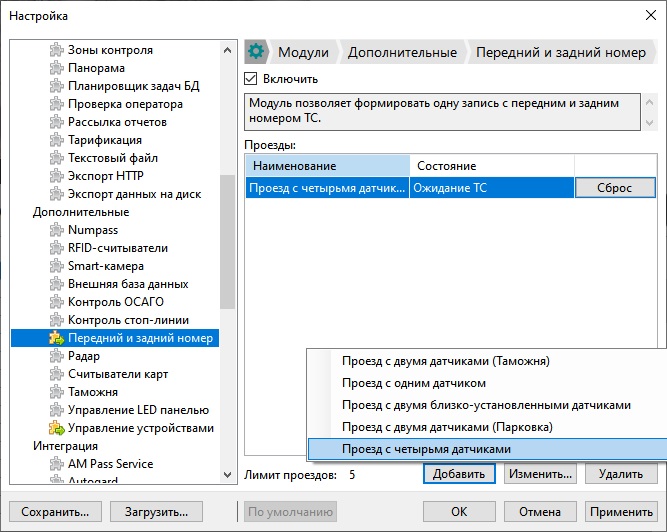Screen dimensions: 667x532
Task: Select Таможня in the settings tree
Action: coord(93,392)
